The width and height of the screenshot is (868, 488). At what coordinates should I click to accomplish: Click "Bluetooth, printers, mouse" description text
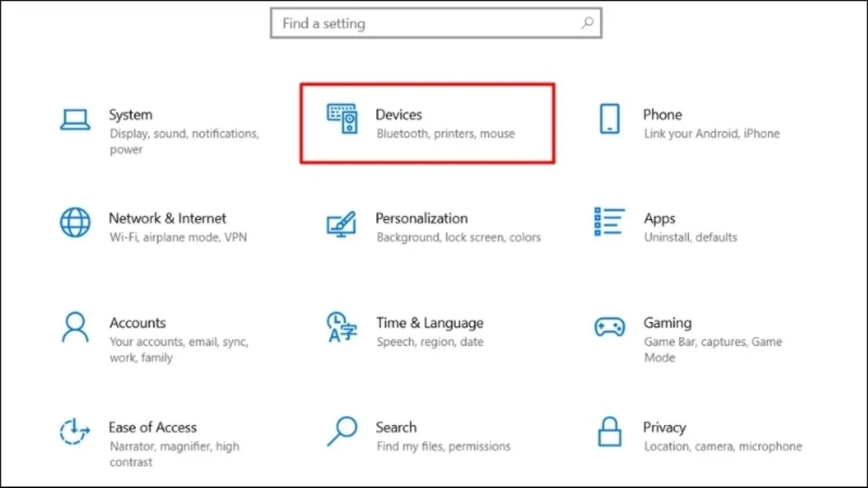click(446, 134)
